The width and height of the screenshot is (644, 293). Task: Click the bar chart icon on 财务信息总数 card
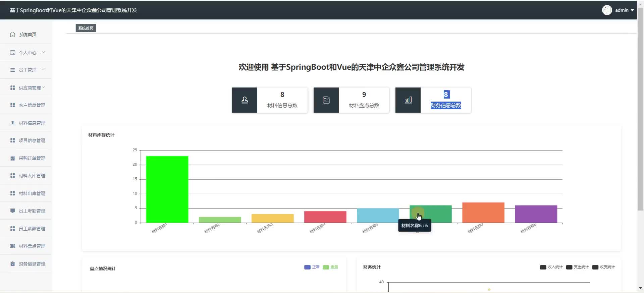408,100
